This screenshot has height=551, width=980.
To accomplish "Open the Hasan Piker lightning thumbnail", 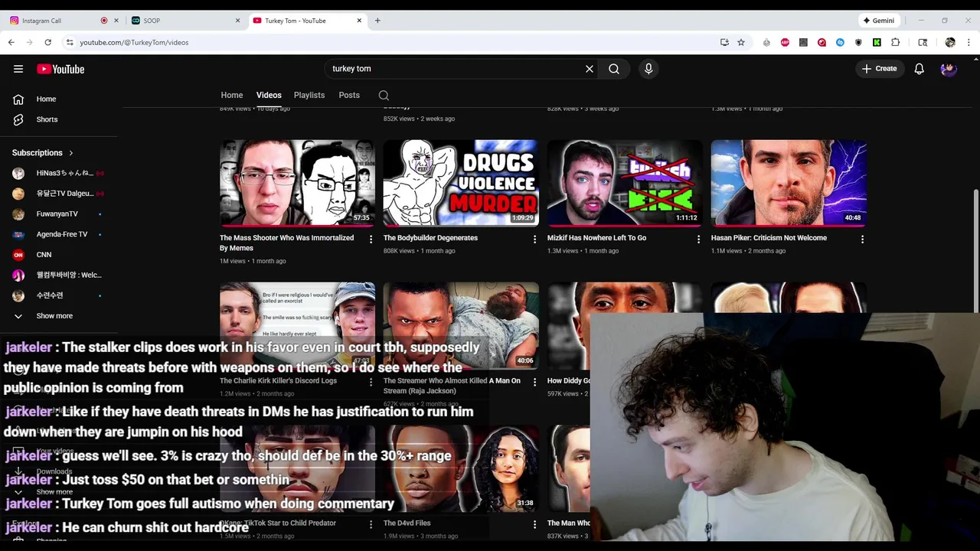I will pos(789,183).
